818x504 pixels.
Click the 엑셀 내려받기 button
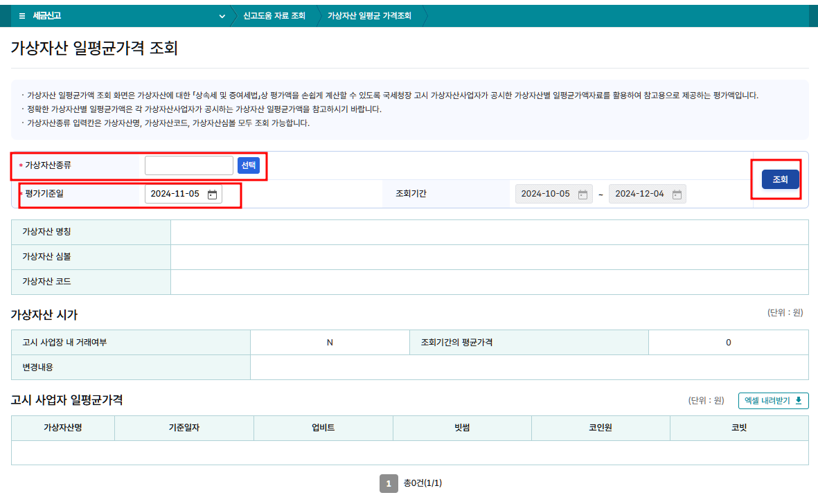click(773, 400)
